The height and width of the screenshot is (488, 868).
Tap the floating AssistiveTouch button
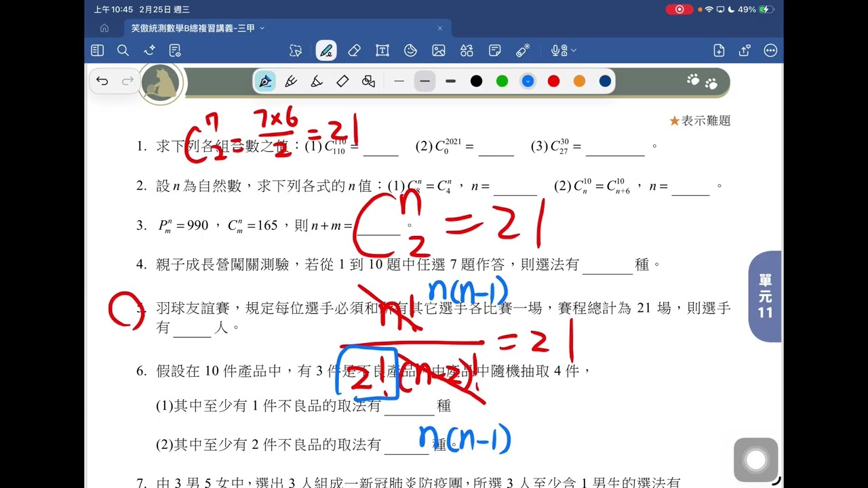(755, 460)
